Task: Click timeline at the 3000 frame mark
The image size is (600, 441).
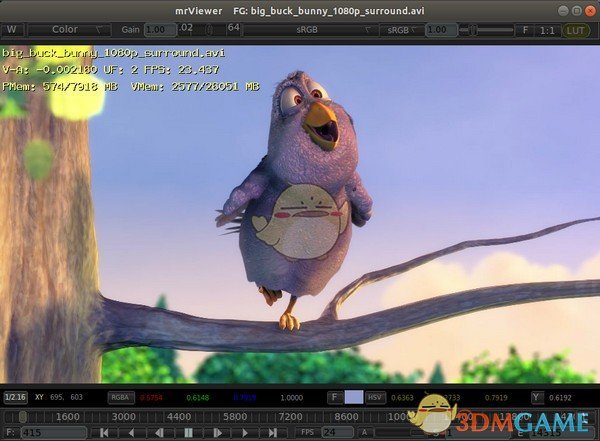Action: (124, 416)
